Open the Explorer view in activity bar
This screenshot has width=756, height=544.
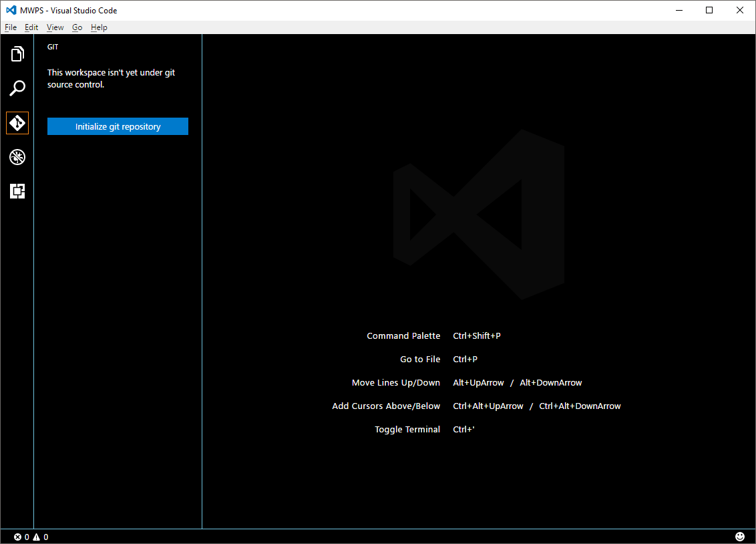coord(17,54)
